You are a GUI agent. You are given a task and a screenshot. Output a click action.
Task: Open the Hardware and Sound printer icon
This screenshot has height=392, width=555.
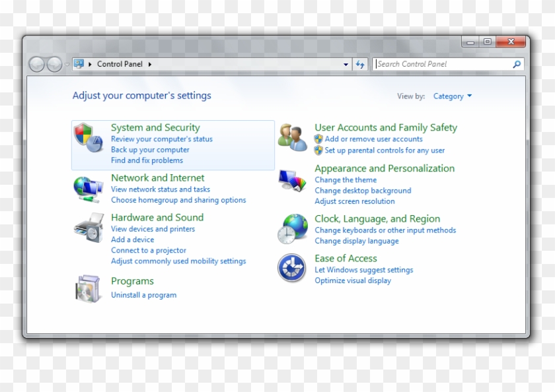[x=89, y=228]
